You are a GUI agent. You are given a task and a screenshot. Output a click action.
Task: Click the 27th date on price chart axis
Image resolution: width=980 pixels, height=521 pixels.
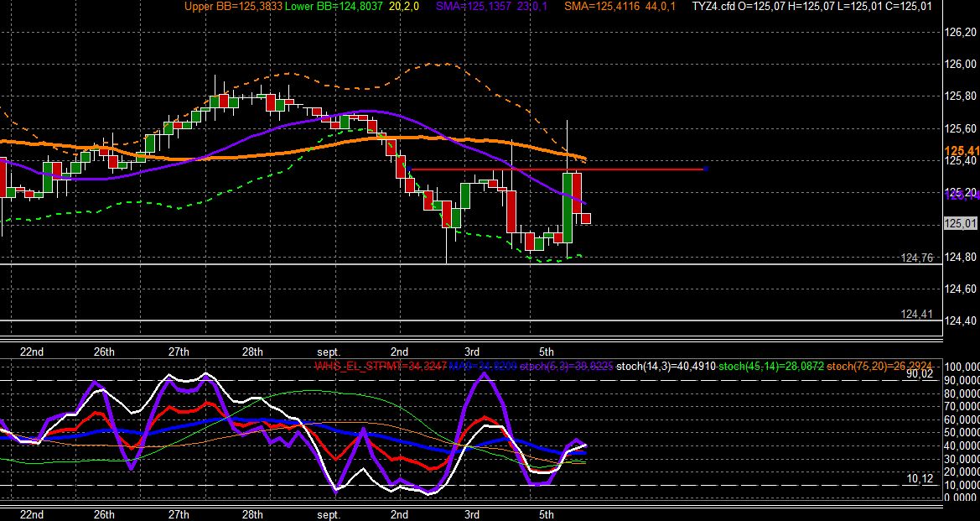click(178, 352)
